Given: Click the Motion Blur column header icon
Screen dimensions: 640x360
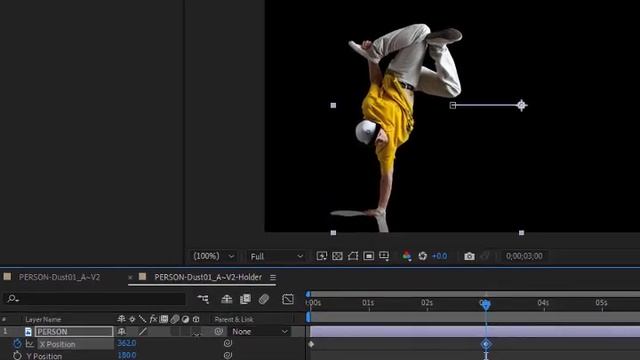Looking at the screenshot, I should (174, 319).
